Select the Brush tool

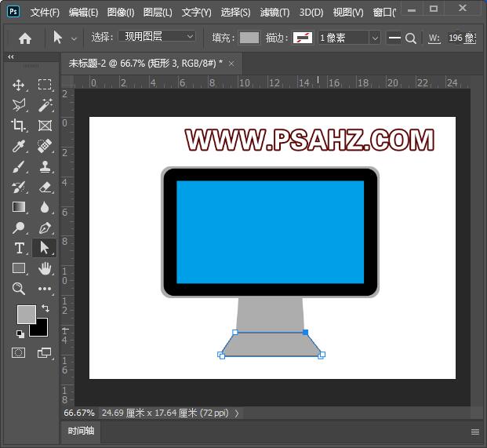click(19, 166)
